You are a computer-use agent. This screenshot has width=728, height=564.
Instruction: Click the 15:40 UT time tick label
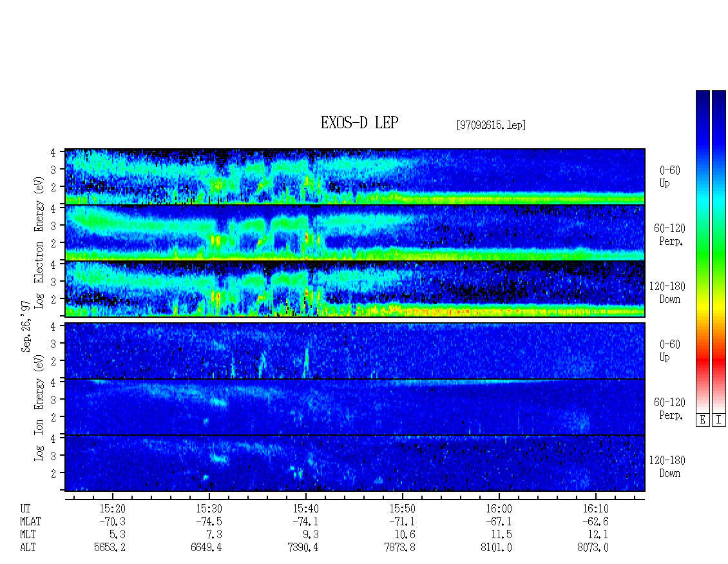[x=305, y=509]
